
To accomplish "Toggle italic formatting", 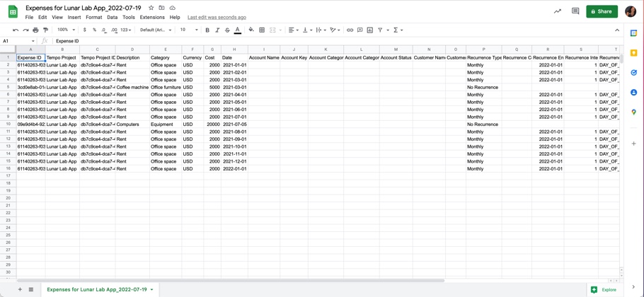I will pos(217,30).
